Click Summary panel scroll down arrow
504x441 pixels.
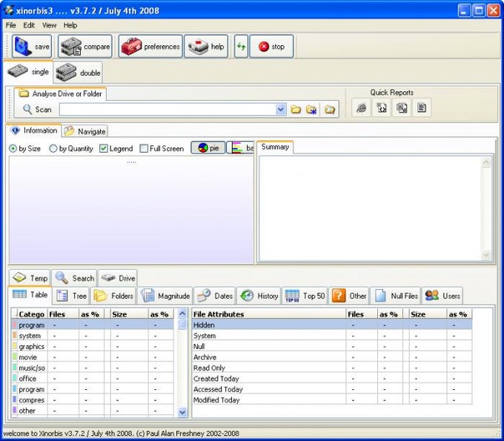pyautogui.click(x=486, y=255)
